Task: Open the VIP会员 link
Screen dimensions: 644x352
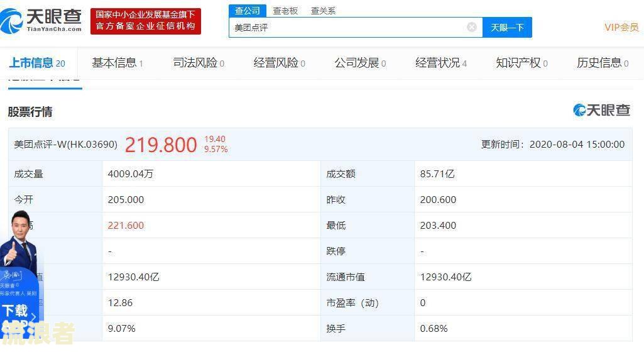Action: (x=621, y=28)
